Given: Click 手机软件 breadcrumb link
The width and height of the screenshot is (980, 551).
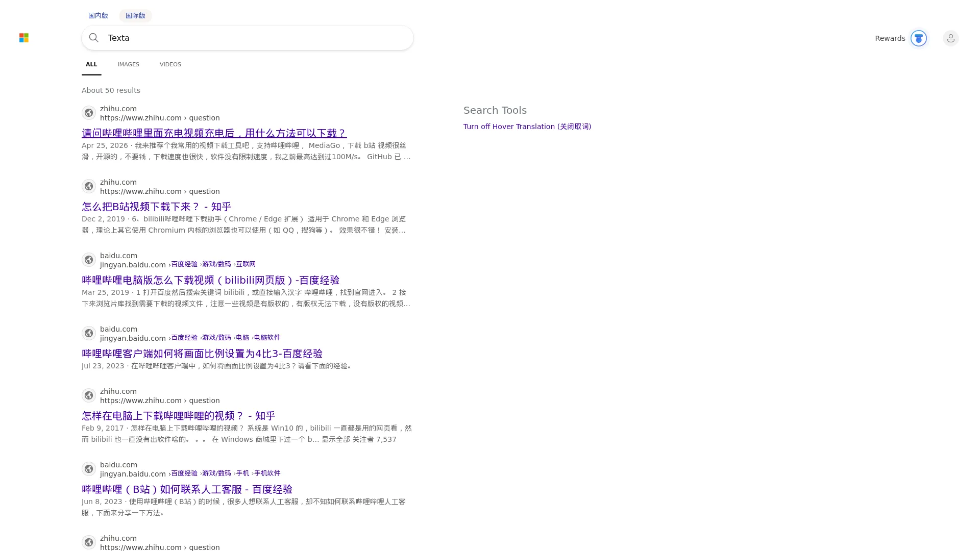Looking at the screenshot, I should [267, 473].
